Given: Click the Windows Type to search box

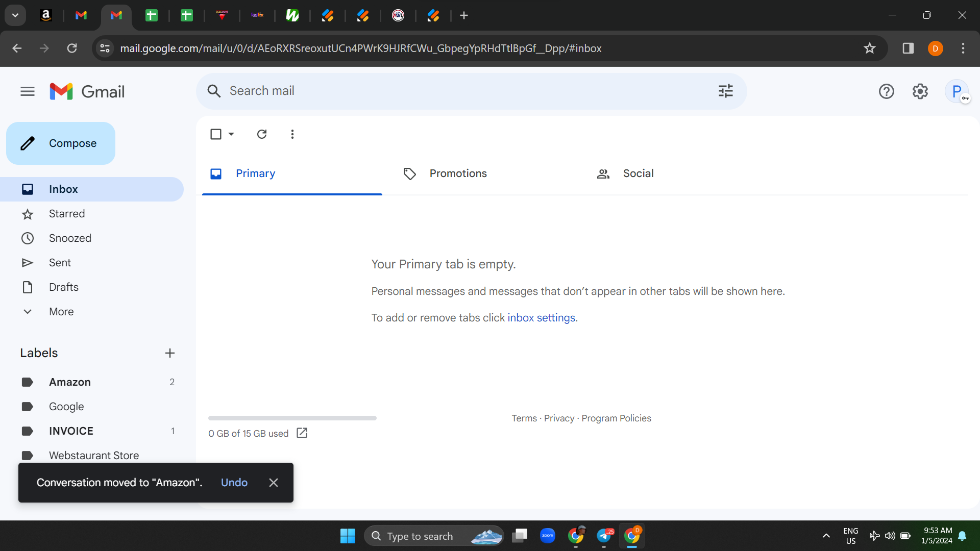Looking at the screenshot, I should coord(434,536).
